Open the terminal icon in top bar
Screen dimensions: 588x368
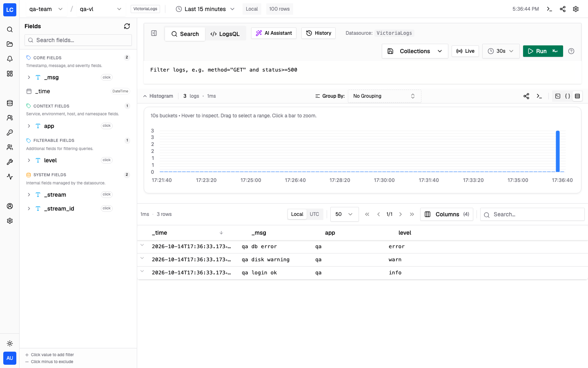(550, 9)
